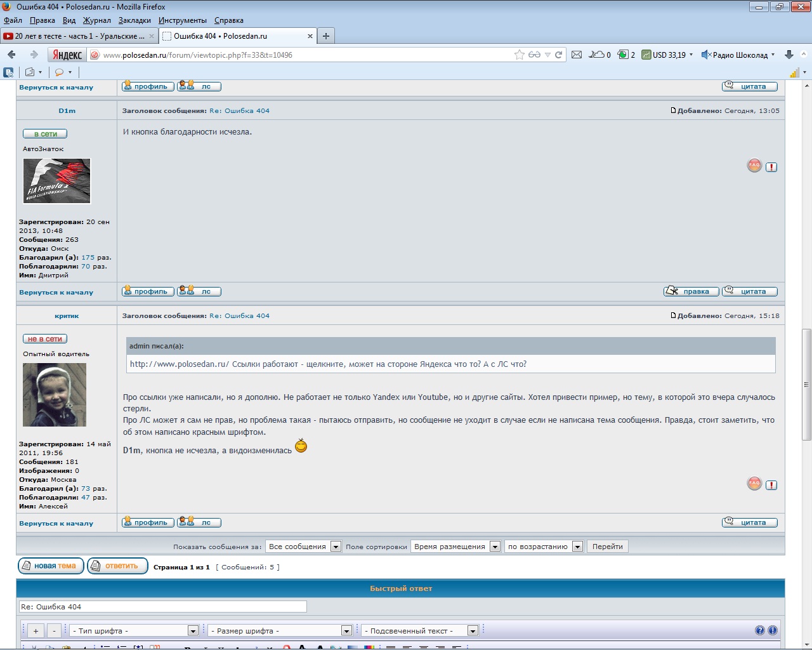Bookmark this page with the star icon
The width and height of the screenshot is (812, 650).
pyautogui.click(x=519, y=55)
